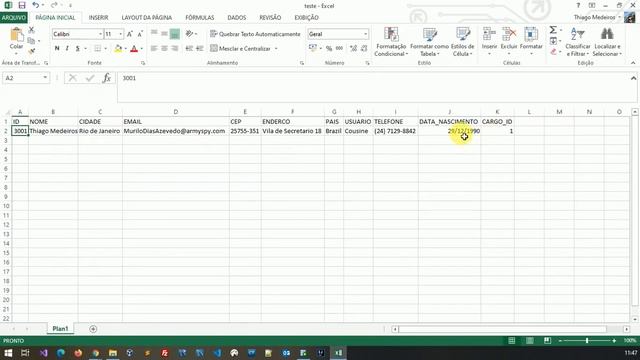Viewport: 640px width, 360px height.
Task: Select the Plan1 sheet tab
Action: pos(60,329)
